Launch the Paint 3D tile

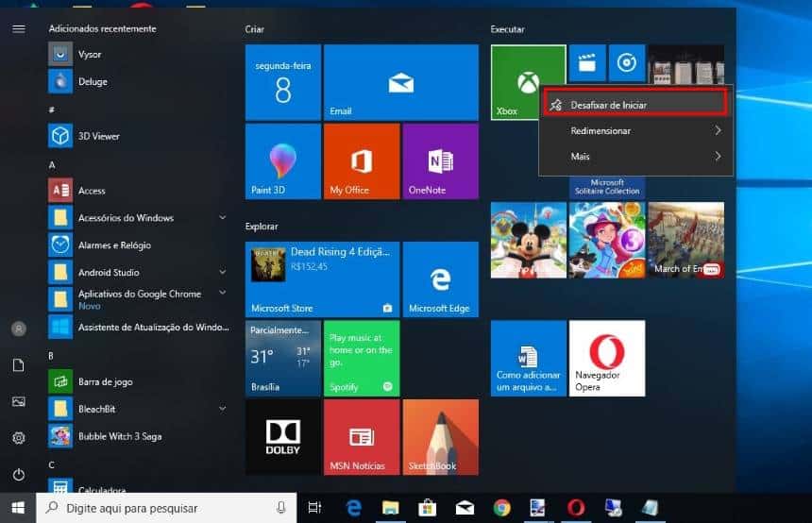point(283,161)
